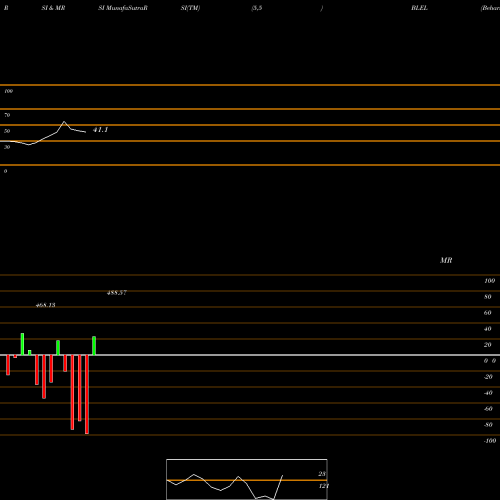Select the 488.57 price label
500x500 pixels.
(117, 293)
